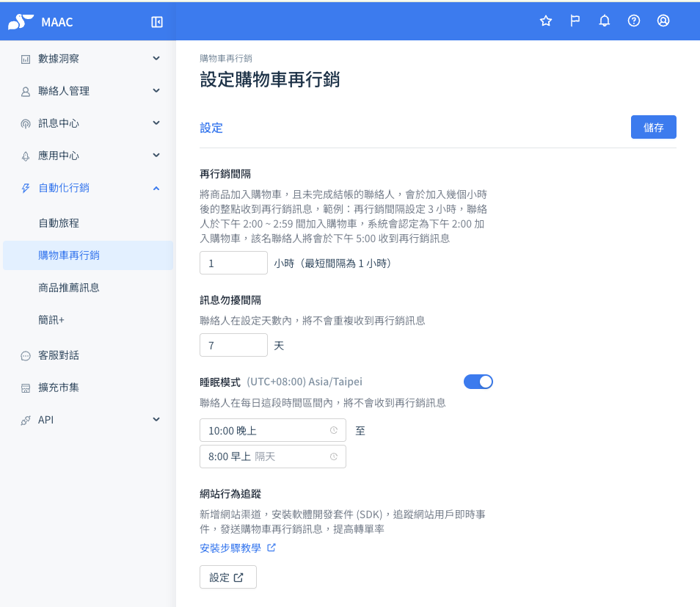The height and width of the screenshot is (607, 700).
Task: Open favorites via the star icon
Action: click(x=545, y=21)
